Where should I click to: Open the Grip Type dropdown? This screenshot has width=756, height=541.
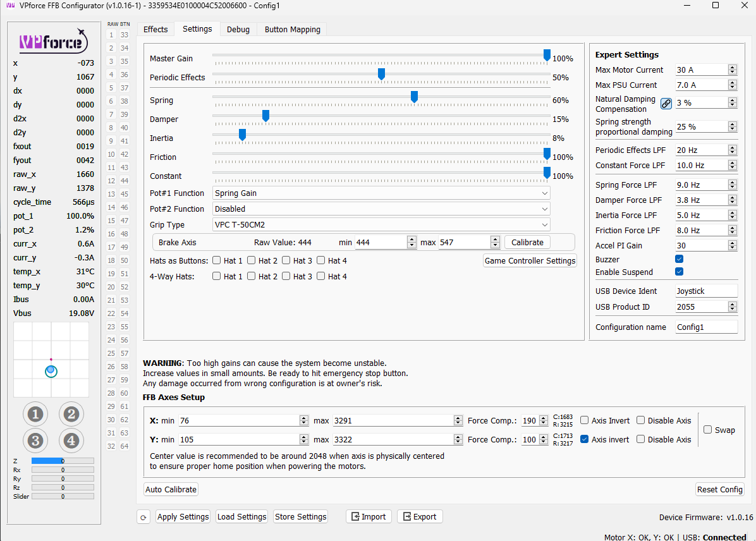[381, 225]
